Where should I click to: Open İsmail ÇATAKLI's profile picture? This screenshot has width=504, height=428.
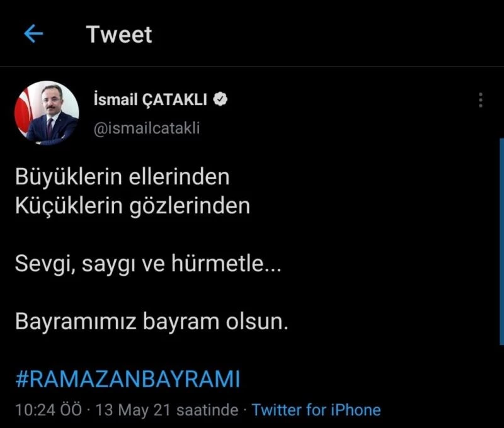coord(47,113)
